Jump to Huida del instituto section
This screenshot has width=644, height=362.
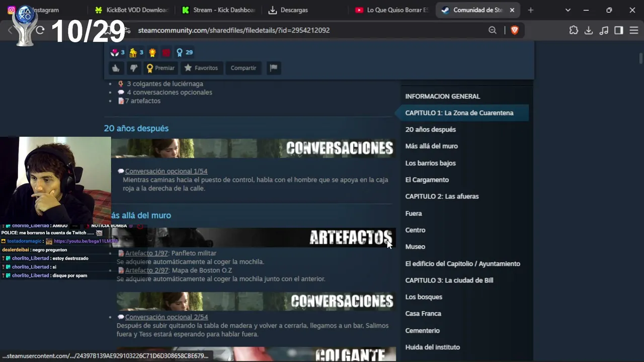point(433,347)
